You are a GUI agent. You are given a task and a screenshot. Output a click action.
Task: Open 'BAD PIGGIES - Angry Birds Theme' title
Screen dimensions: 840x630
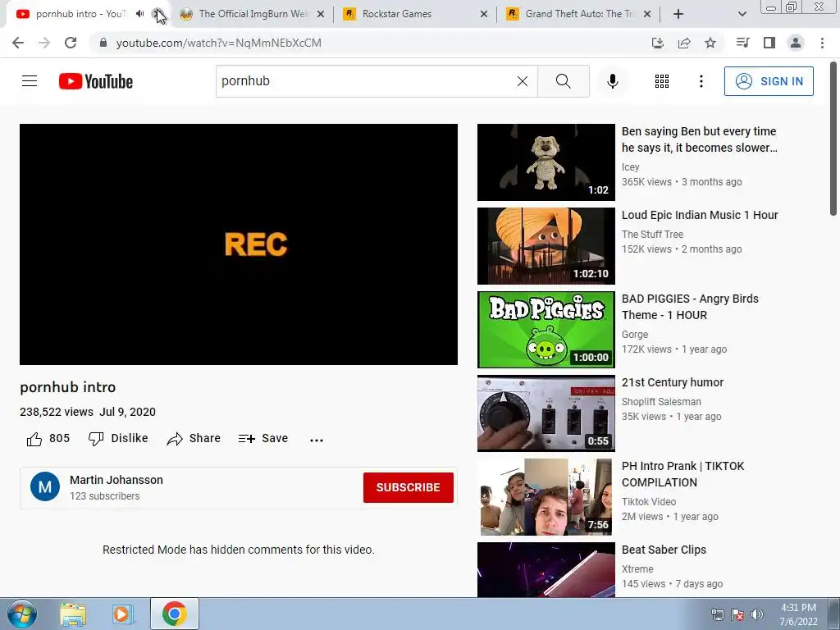click(690, 307)
